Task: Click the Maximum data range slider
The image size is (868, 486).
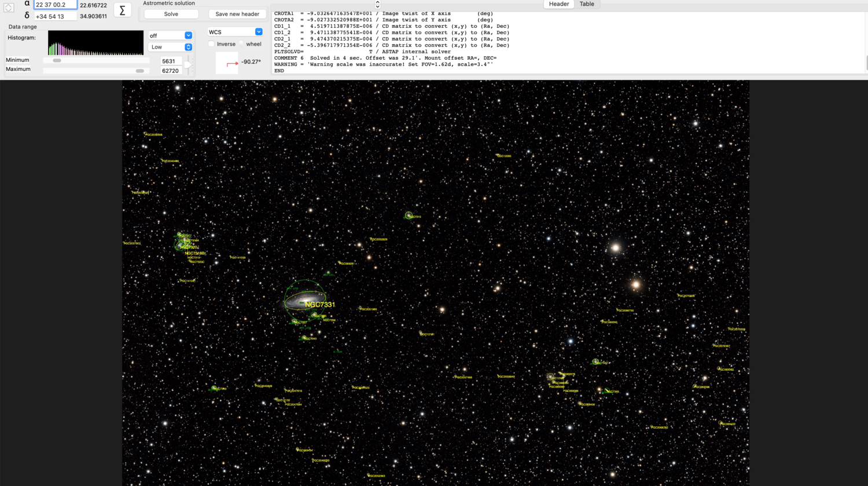Action: 95,71
